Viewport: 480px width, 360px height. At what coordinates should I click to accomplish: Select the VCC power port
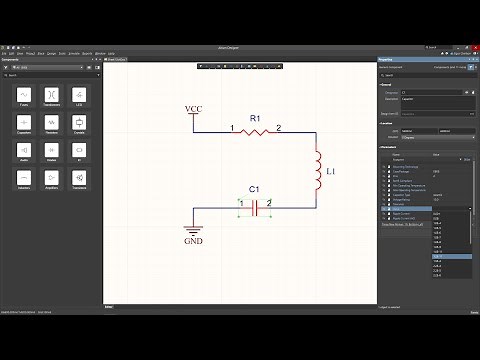(x=193, y=112)
